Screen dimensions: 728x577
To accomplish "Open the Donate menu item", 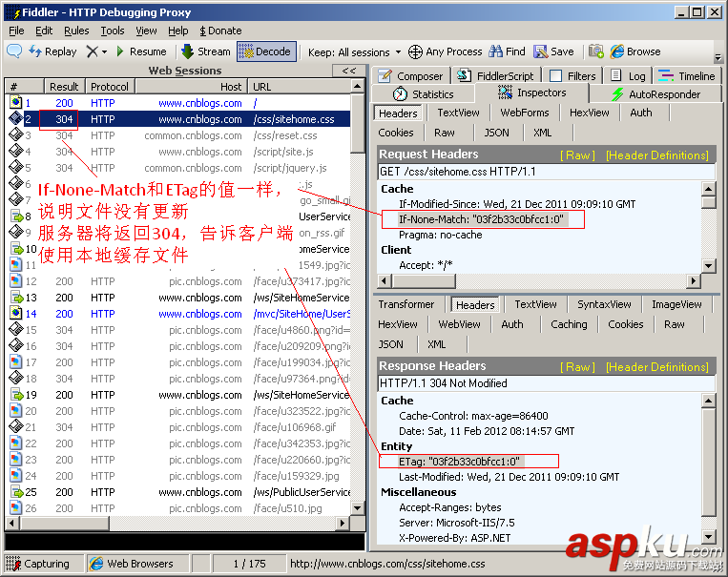I will [x=220, y=31].
